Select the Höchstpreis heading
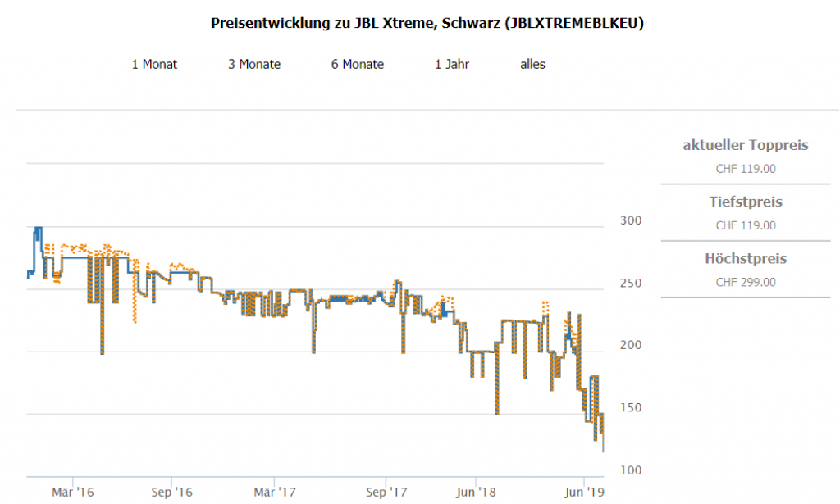Image resolution: width=840 pixels, height=504 pixels. pos(746,259)
